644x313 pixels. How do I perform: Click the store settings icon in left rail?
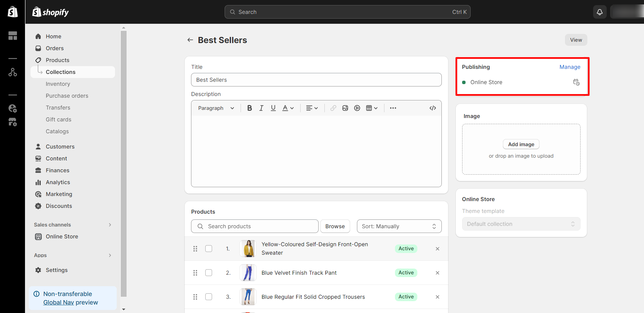click(x=13, y=122)
